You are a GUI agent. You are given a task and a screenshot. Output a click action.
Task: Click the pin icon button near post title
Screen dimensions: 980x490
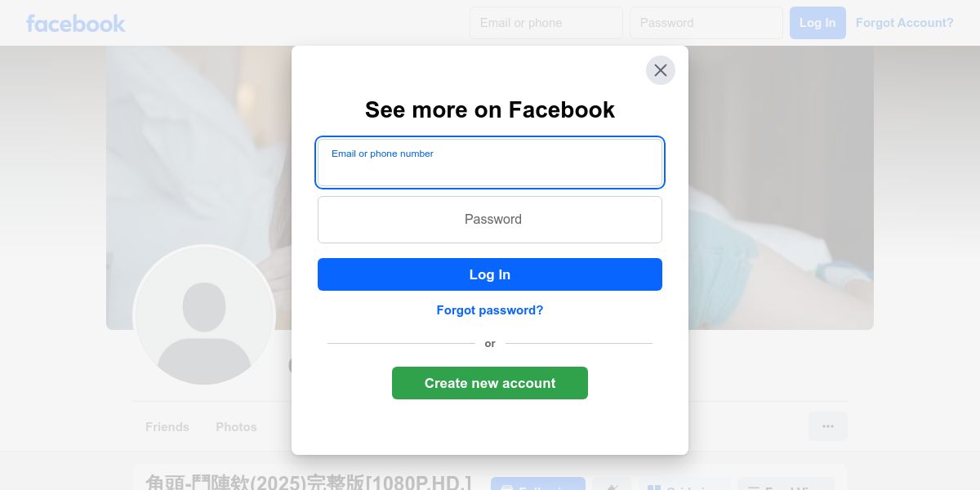coord(612,485)
